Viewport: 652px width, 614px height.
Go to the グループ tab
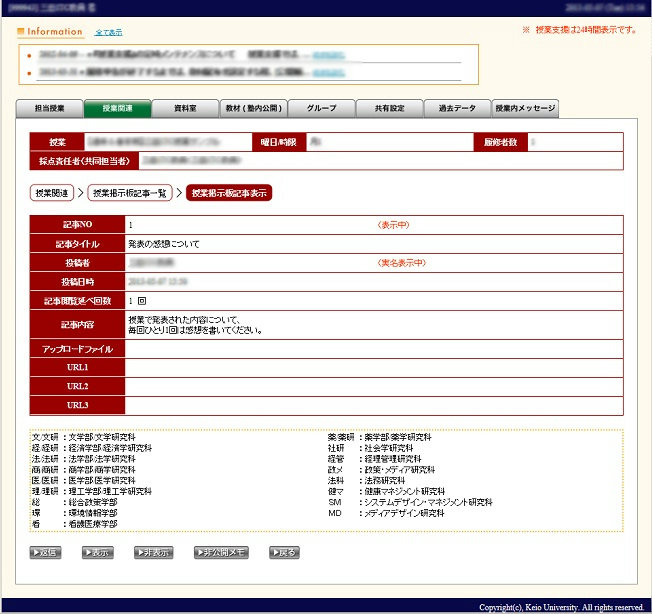(321, 109)
